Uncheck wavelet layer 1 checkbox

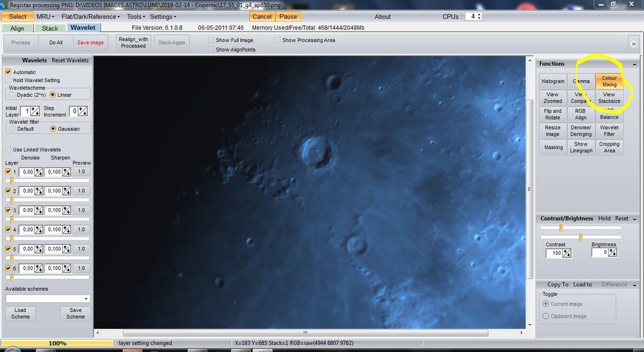pyautogui.click(x=8, y=171)
